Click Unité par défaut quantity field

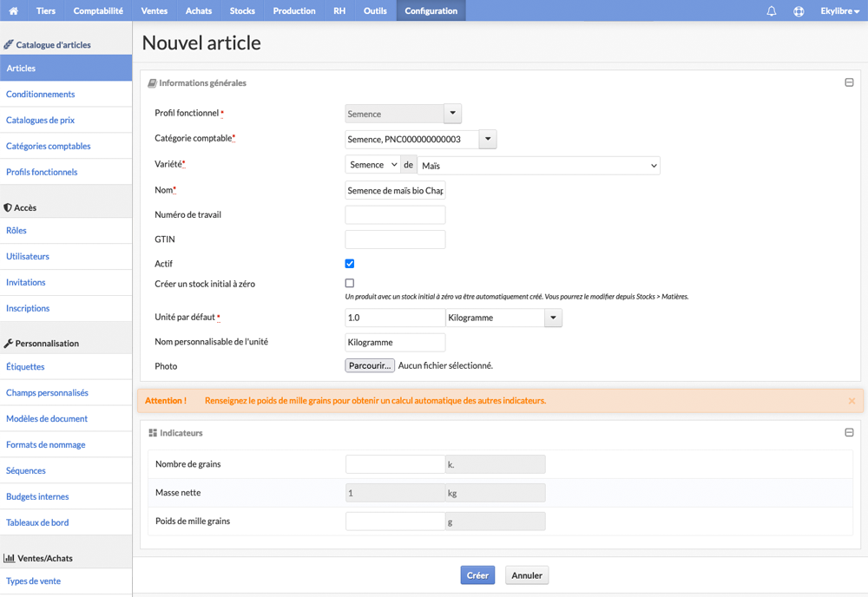click(x=395, y=318)
